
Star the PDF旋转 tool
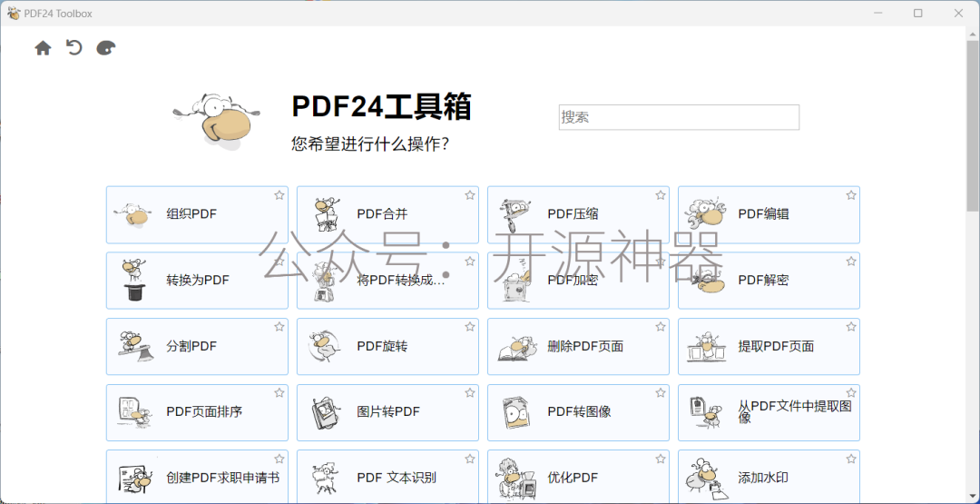pyautogui.click(x=470, y=327)
